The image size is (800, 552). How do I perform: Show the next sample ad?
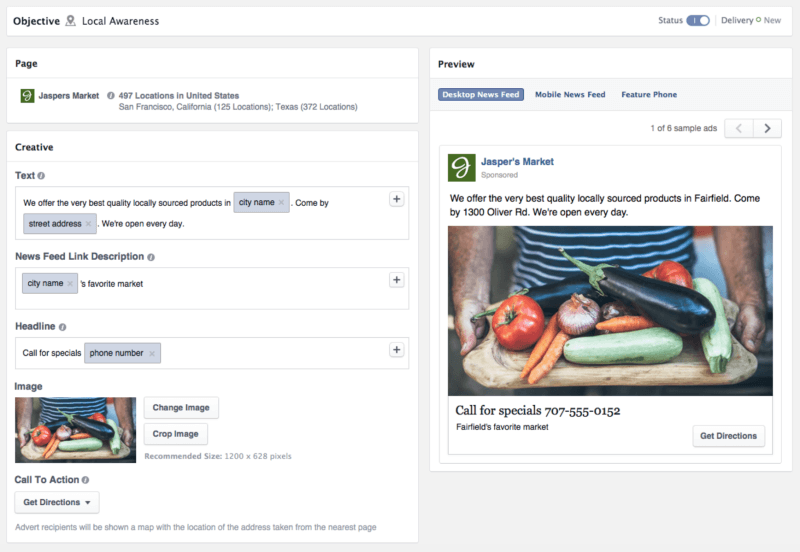767,128
